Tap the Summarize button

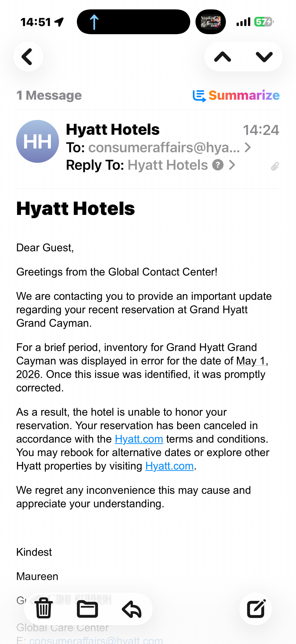coord(236,95)
